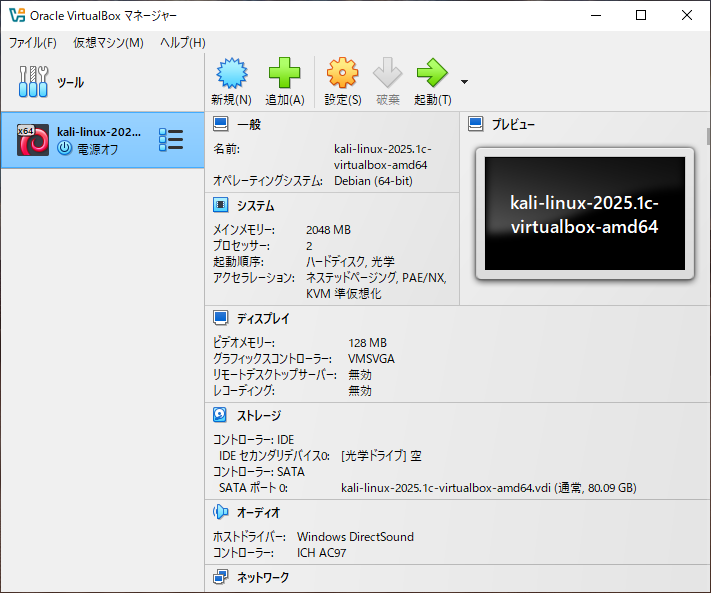Open the ネットワーク settings header link
Screen dimensions: 711x593
coord(263,577)
